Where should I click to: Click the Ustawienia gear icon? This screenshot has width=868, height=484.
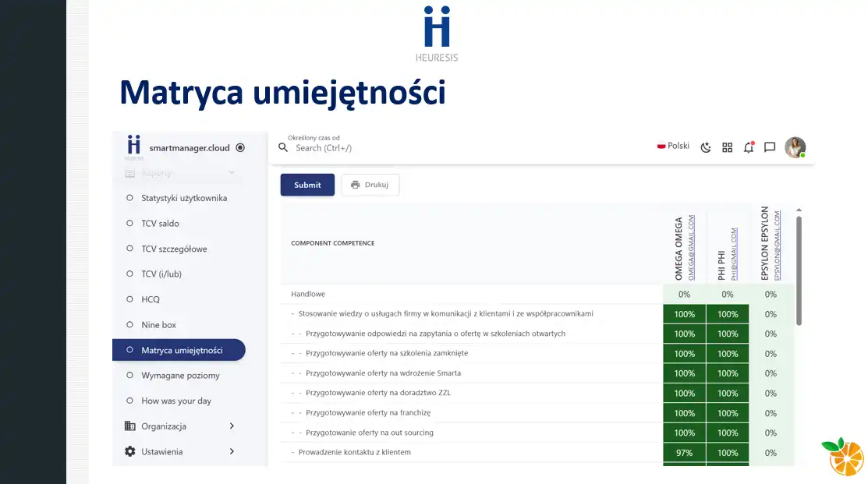click(x=130, y=451)
